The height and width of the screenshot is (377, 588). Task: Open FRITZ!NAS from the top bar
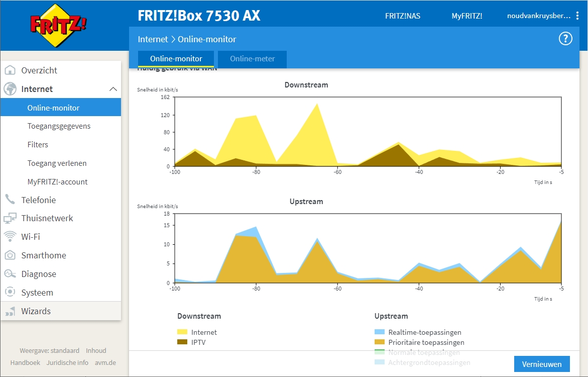pos(402,16)
